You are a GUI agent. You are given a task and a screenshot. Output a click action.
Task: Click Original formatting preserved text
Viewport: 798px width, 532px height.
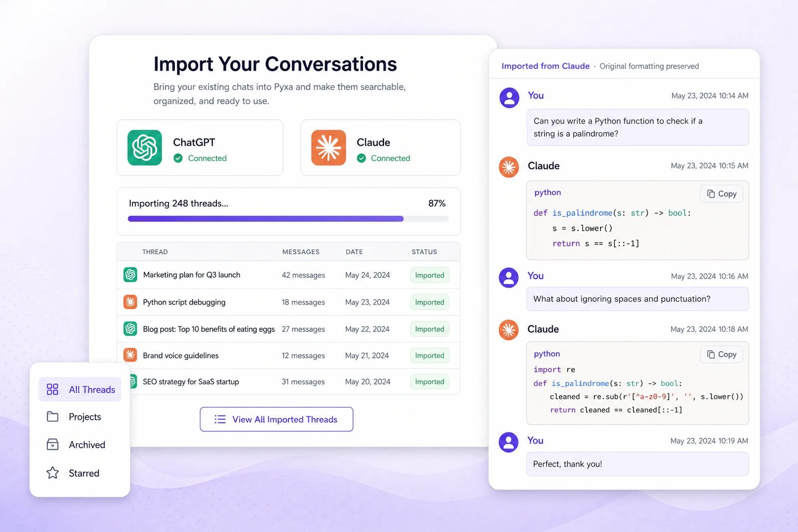click(649, 66)
